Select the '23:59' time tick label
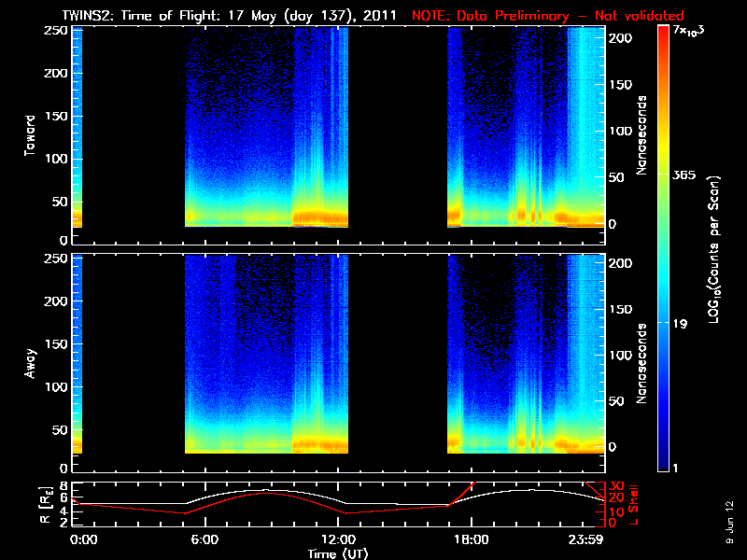The height and width of the screenshot is (560, 747). (588, 539)
